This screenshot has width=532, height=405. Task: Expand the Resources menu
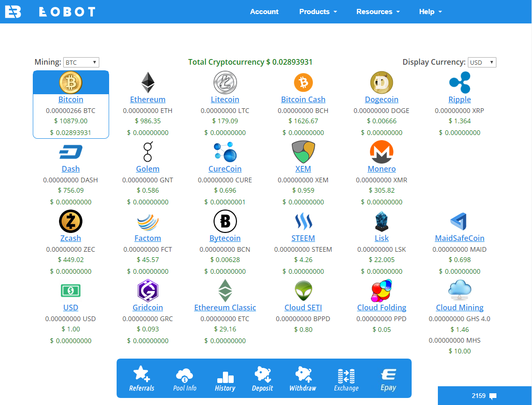(378, 12)
